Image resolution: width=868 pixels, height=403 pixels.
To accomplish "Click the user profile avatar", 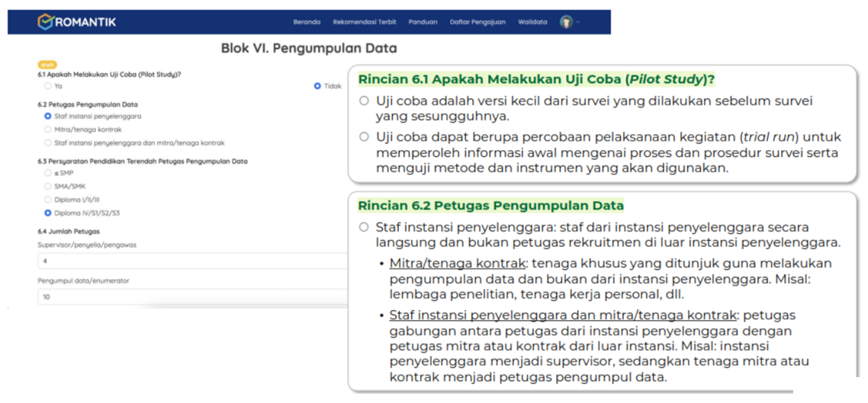I will pos(566,22).
